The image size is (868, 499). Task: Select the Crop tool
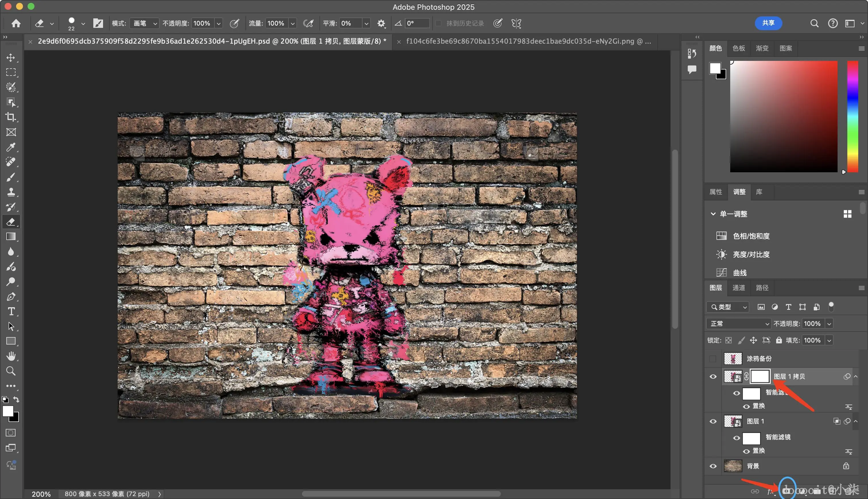click(x=11, y=117)
